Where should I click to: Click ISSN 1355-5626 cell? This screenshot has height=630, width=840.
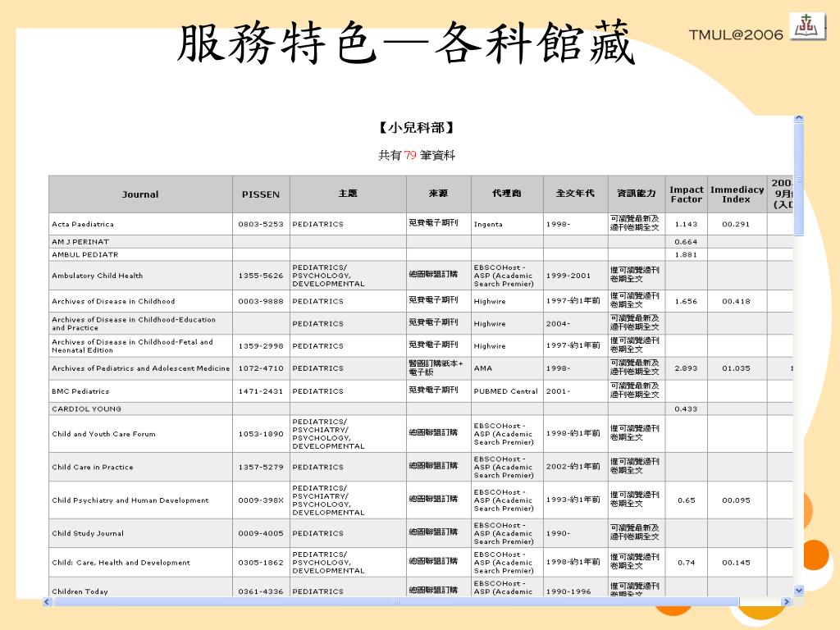pyautogui.click(x=261, y=276)
